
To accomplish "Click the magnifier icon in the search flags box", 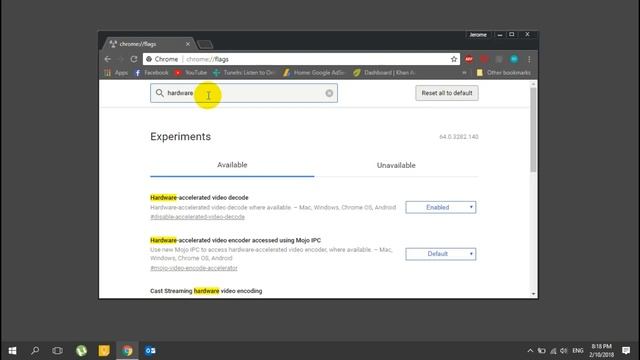I will point(160,93).
